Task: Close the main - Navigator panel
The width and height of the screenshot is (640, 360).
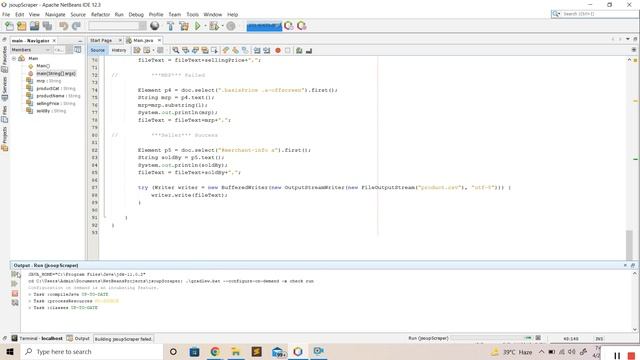Action: [54, 41]
